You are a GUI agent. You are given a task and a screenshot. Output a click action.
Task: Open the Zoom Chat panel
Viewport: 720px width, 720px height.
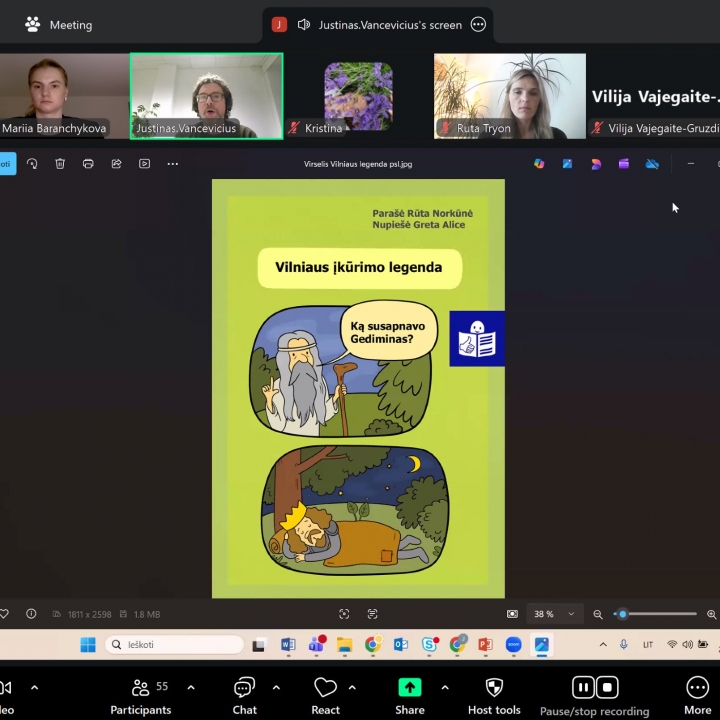[244, 688]
